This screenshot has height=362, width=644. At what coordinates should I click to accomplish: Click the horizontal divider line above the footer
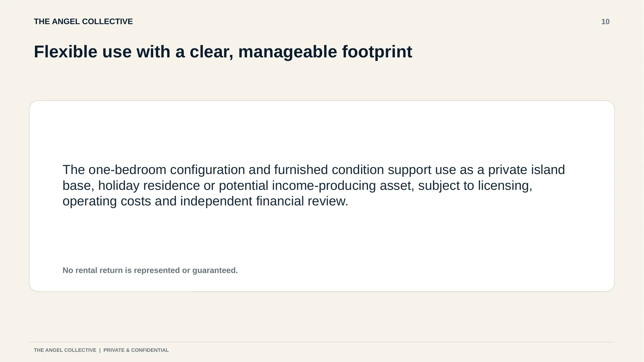pyautogui.click(x=322, y=342)
